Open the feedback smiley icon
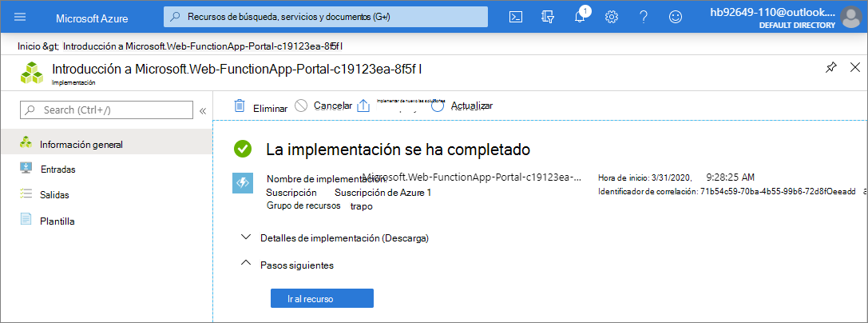This screenshot has height=323, width=868. [676, 17]
